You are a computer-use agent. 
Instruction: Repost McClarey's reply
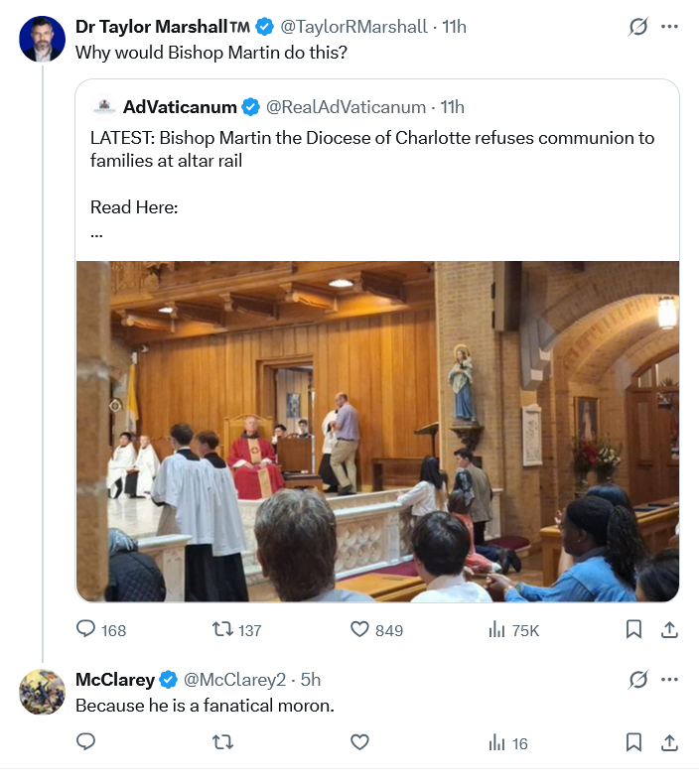coord(223,742)
